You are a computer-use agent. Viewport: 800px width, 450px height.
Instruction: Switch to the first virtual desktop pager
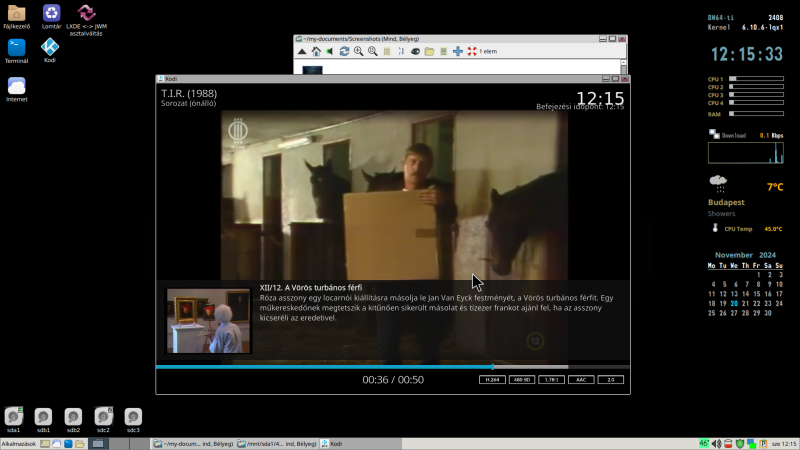coord(98,444)
